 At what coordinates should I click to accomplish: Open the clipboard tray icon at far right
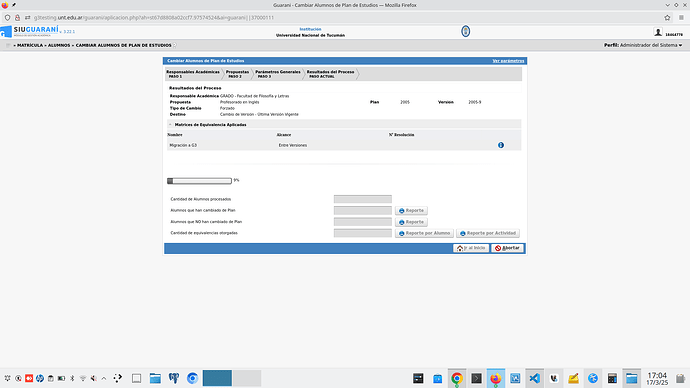pos(680,378)
